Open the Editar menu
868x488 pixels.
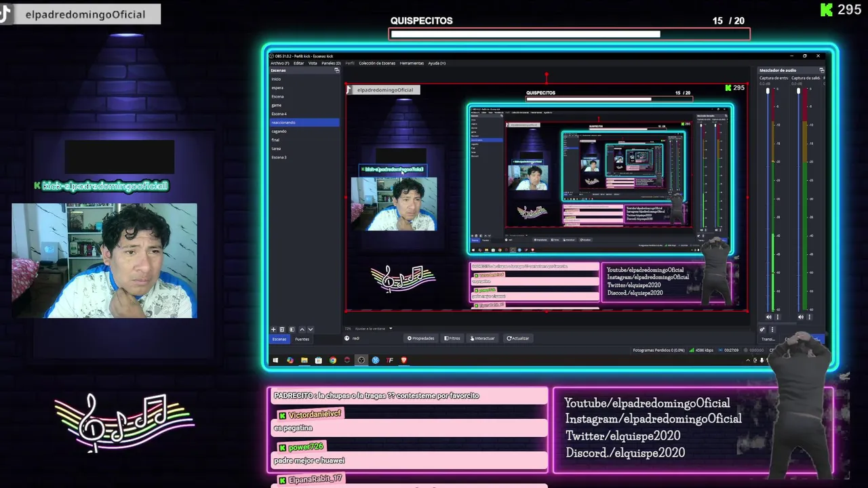coord(298,63)
